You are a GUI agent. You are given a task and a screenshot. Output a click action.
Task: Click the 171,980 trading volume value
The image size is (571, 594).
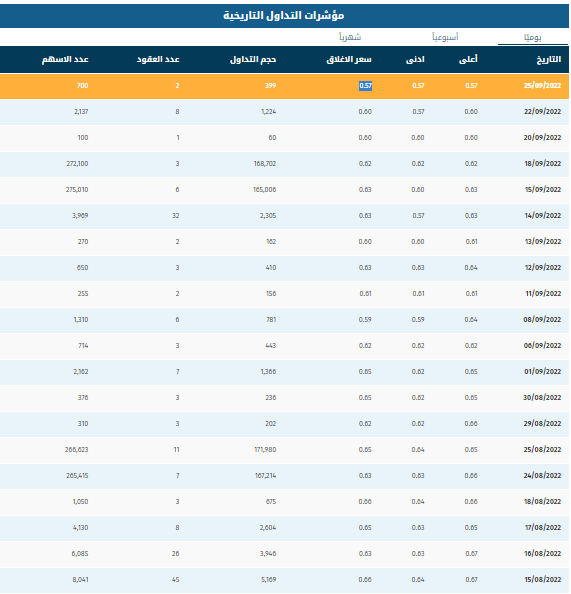coord(265,450)
